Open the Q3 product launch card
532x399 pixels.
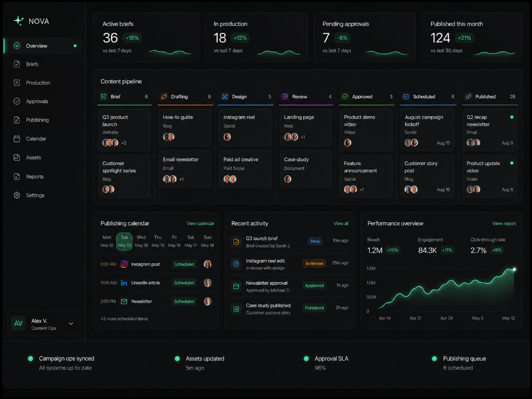124,130
